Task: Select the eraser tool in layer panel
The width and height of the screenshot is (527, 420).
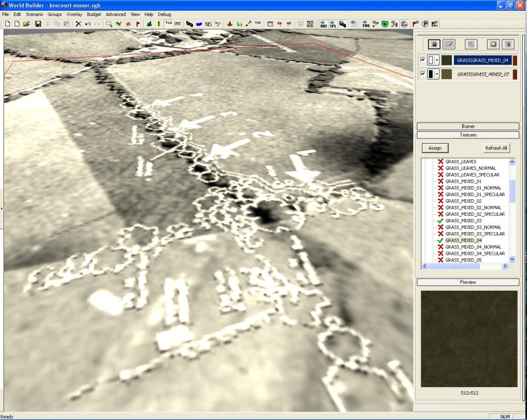Action: tap(449, 44)
